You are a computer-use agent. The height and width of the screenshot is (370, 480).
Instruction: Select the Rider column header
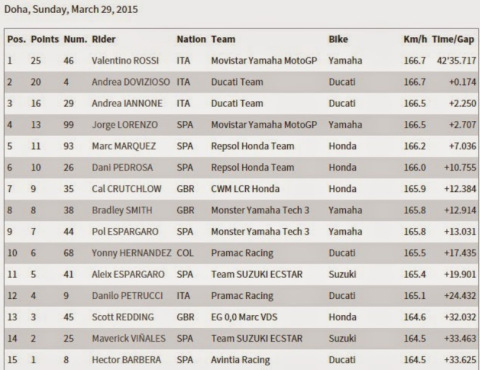104,39
